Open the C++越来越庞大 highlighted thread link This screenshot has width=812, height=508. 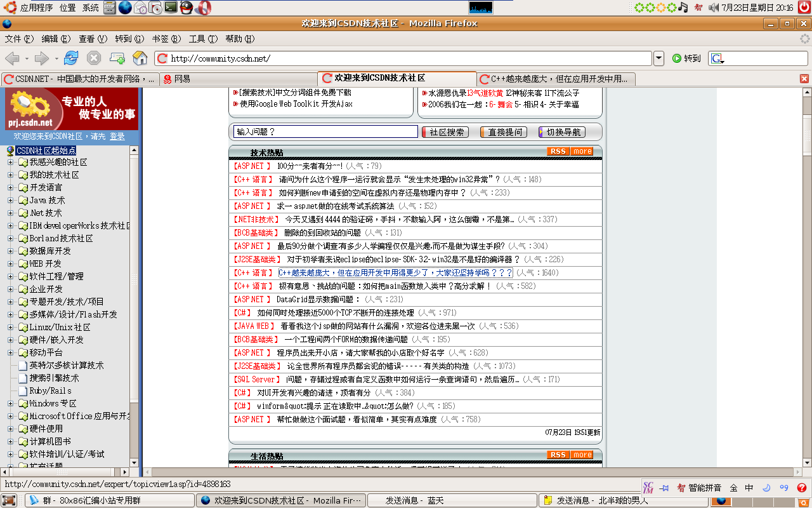tap(396, 272)
